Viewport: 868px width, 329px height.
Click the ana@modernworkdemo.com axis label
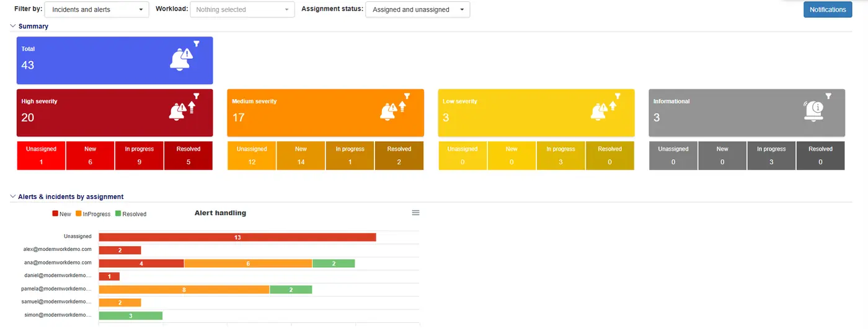[x=58, y=262]
